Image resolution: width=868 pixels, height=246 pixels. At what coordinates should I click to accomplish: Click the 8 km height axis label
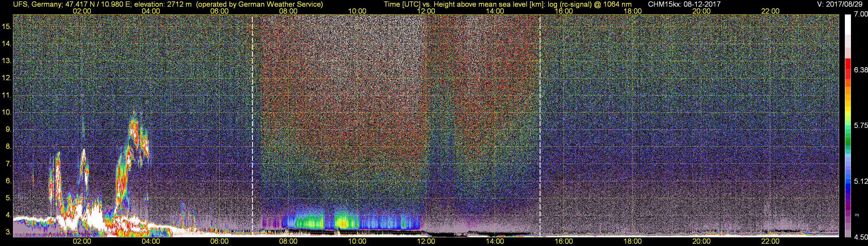(x=8, y=147)
